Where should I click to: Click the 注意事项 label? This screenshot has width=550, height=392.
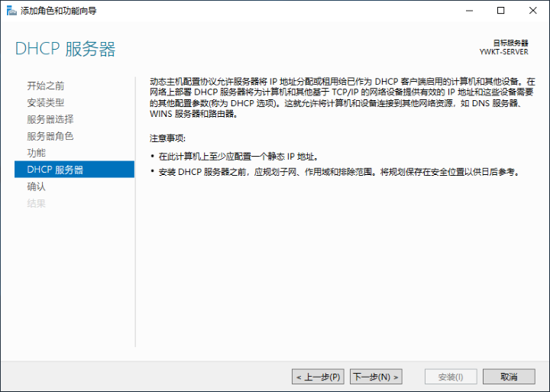tap(167, 138)
